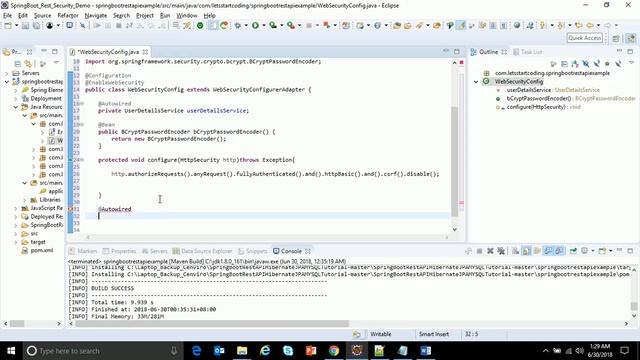
Task: Open Skype from the taskbar
Action: coord(288,351)
